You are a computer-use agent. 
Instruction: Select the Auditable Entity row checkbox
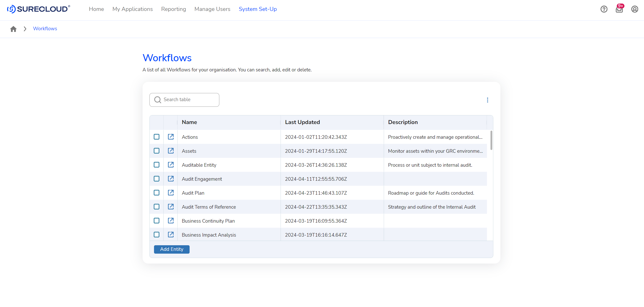point(157,164)
